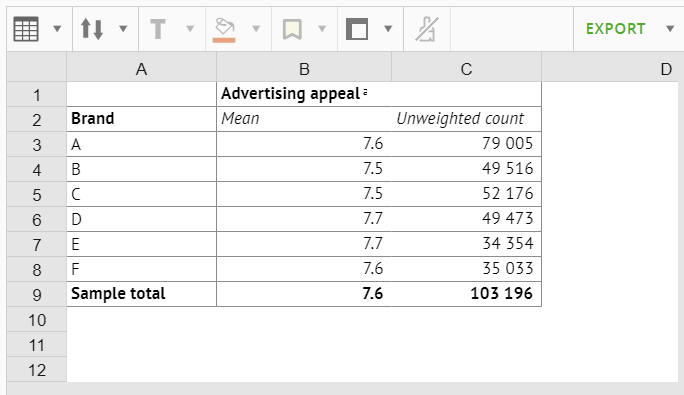Viewport: 684px width, 395px height.
Task: Expand the sort options dropdown arrow
Action: (x=123, y=29)
